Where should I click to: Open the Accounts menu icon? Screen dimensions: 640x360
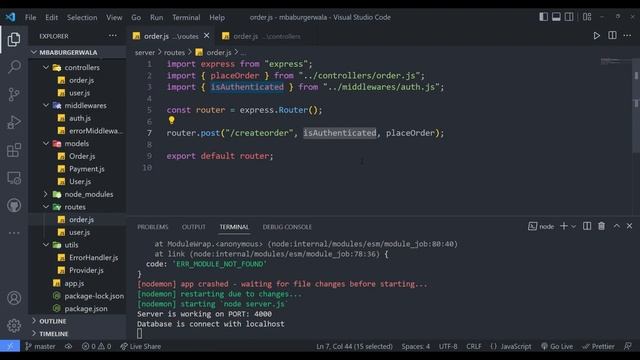pyautogui.click(x=14, y=298)
